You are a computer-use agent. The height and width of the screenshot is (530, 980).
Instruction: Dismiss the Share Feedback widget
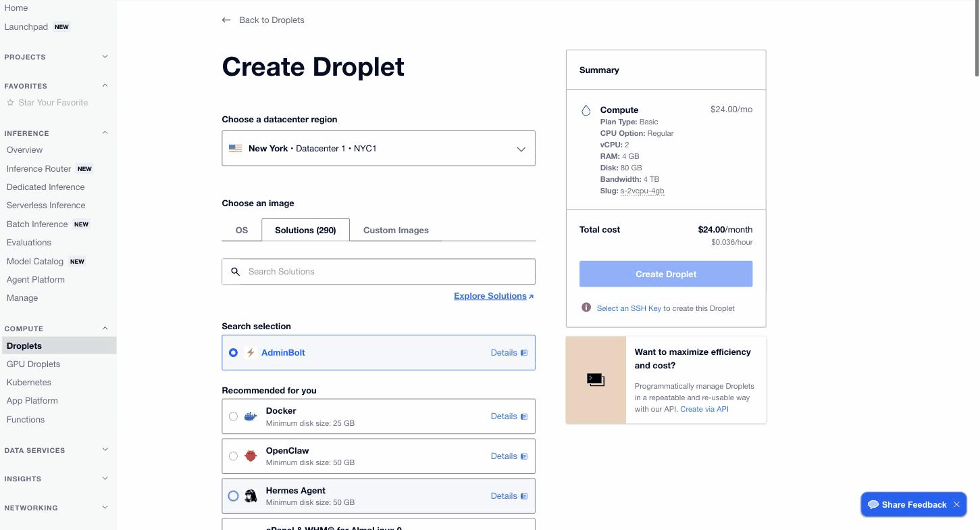[956, 505]
